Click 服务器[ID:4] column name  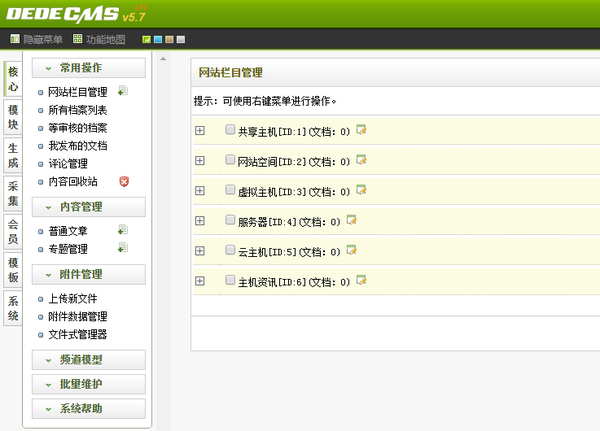tap(267, 222)
